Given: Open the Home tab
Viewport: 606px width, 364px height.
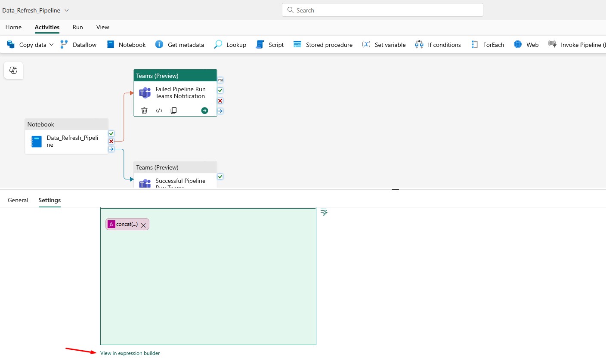Looking at the screenshot, I should (x=13, y=27).
